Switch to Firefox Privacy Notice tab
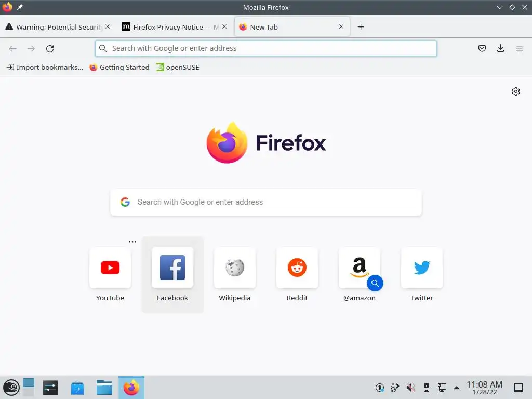The width and height of the screenshot is (532, 399). pyautogui.click(x=176, y=27)
